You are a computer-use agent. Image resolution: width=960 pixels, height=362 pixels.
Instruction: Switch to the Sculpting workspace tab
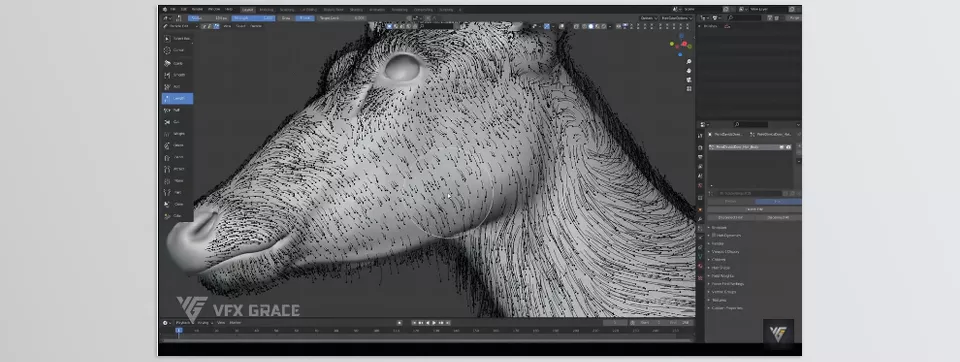[287, 10]
